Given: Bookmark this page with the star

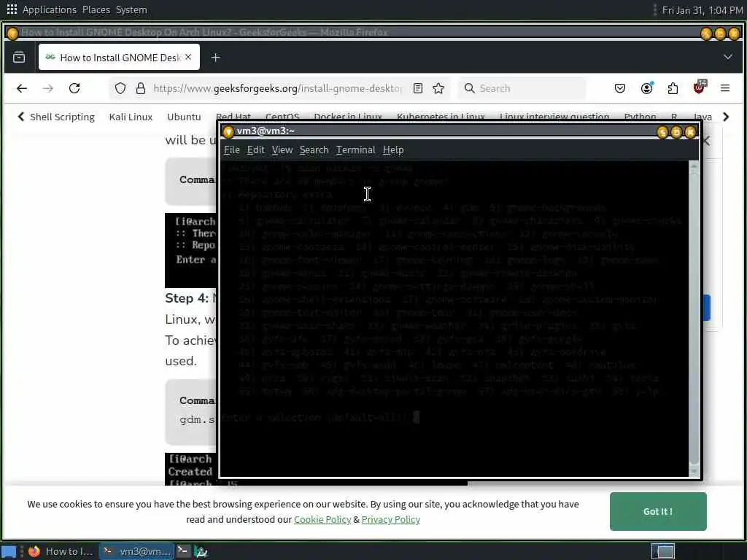Looking at the screenshot, I should (x=438, y=88).
